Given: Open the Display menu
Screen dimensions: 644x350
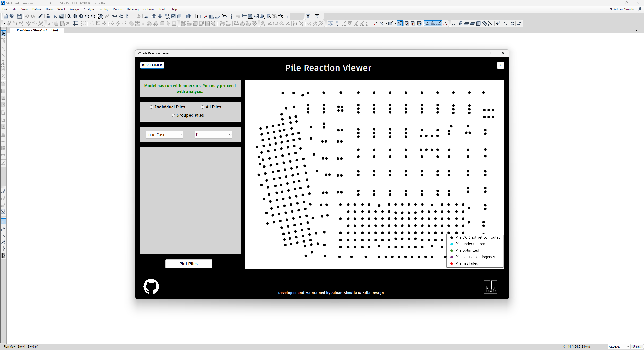Looking at the screenshot, I should click(103, 9).
